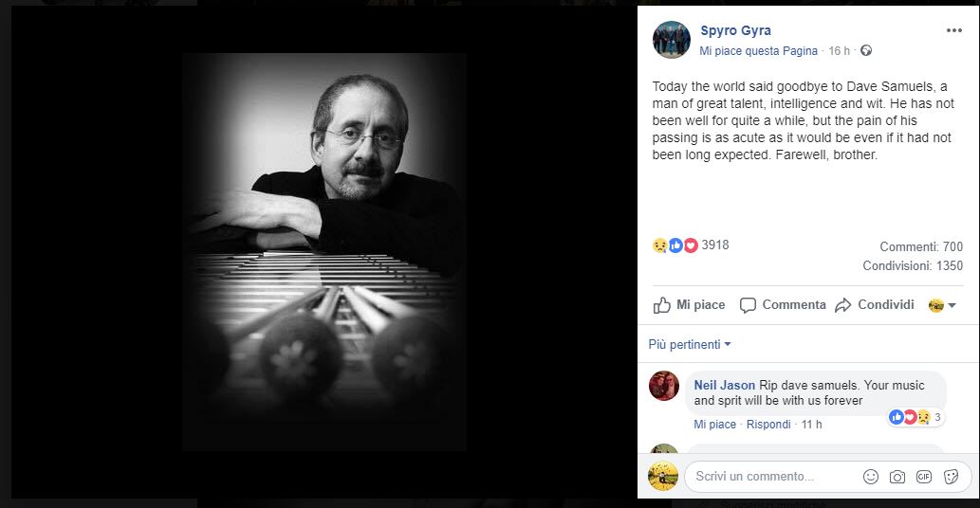980x508 pixels.
Task: Like the post with Mi piace
Action: click(690, 305)
